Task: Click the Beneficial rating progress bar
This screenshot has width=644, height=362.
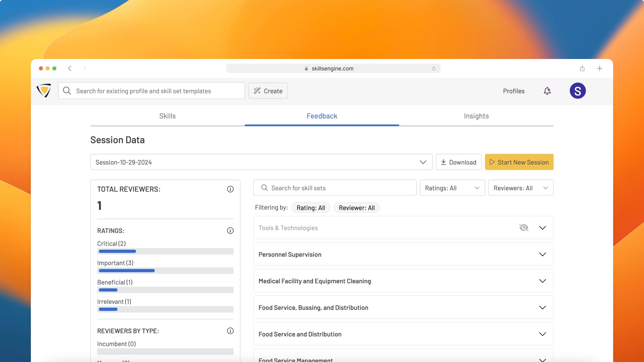Action: [x=165, y=290]
